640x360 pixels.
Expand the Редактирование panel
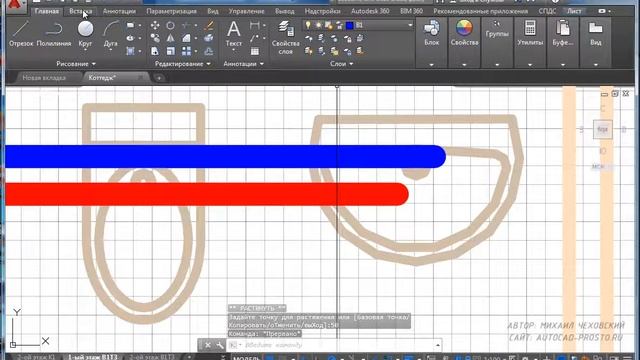[183, 64]
